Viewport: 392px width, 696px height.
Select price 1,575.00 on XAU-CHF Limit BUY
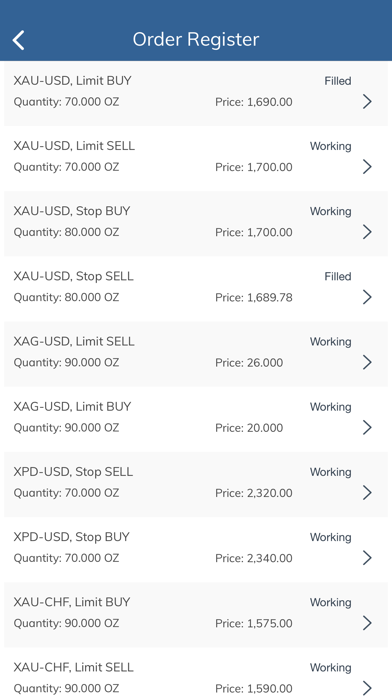pos(254,623)
